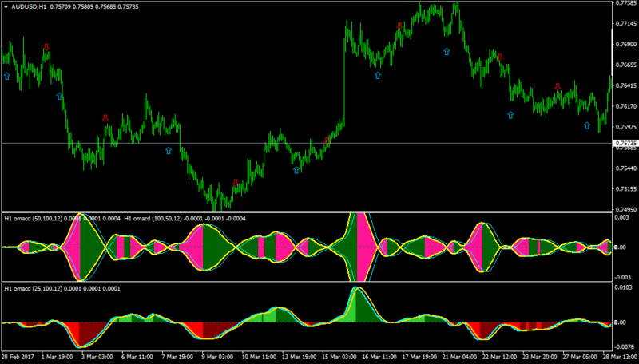639x364 pixels.
Task: Select red down arrow near the 0.77145 level
Action: tap(400, 26)
